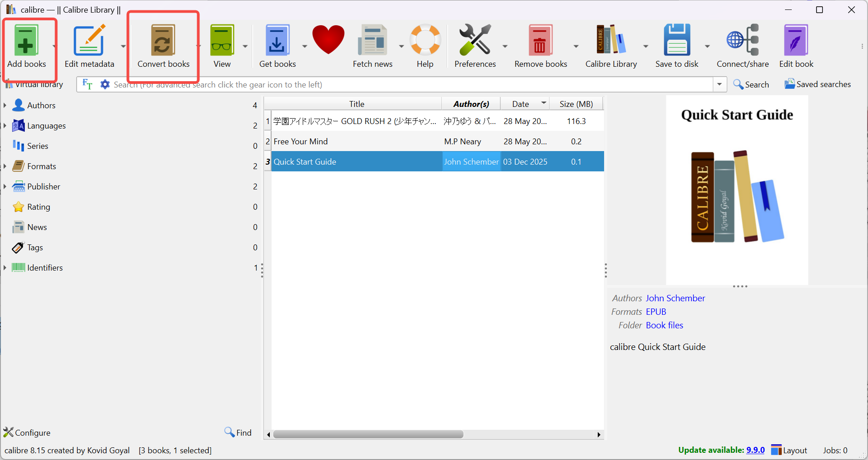The height and width of the screenshot is (460, 868).
Task: Expand the Authors category
Action: tap(5, 105)
